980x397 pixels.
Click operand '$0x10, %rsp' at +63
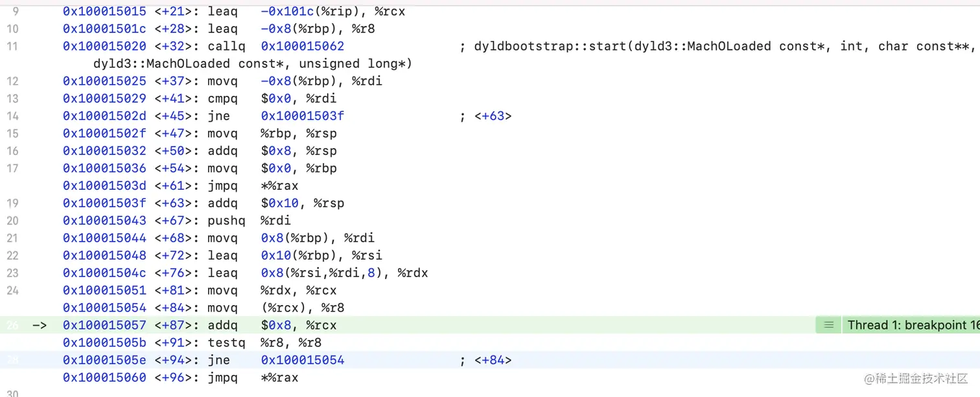tap(303, 204)
